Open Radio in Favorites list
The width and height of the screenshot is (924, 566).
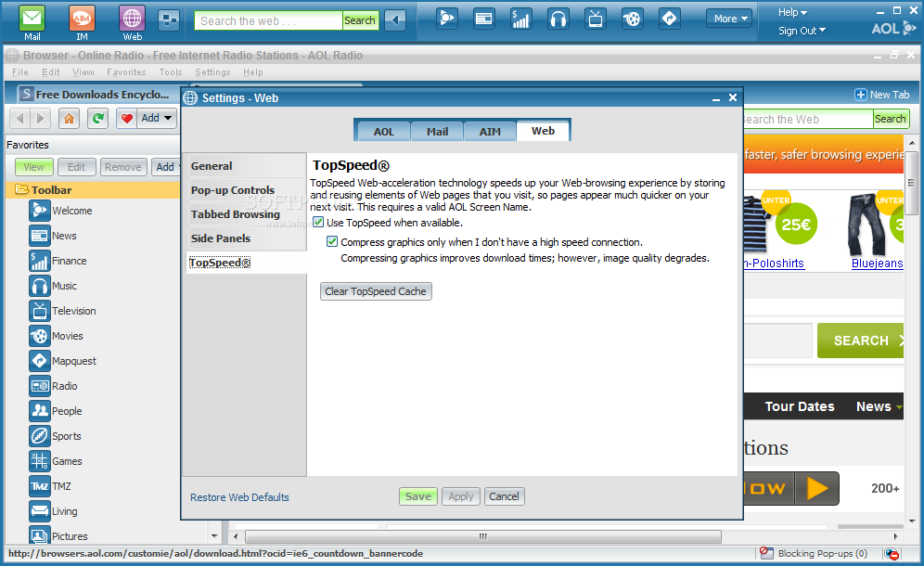pyautogui.click(x=53, y=386)
